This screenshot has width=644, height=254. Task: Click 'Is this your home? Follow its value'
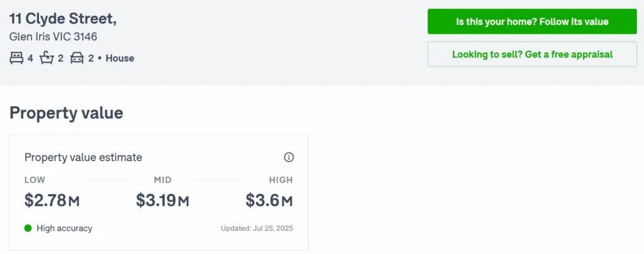[532, 21]
